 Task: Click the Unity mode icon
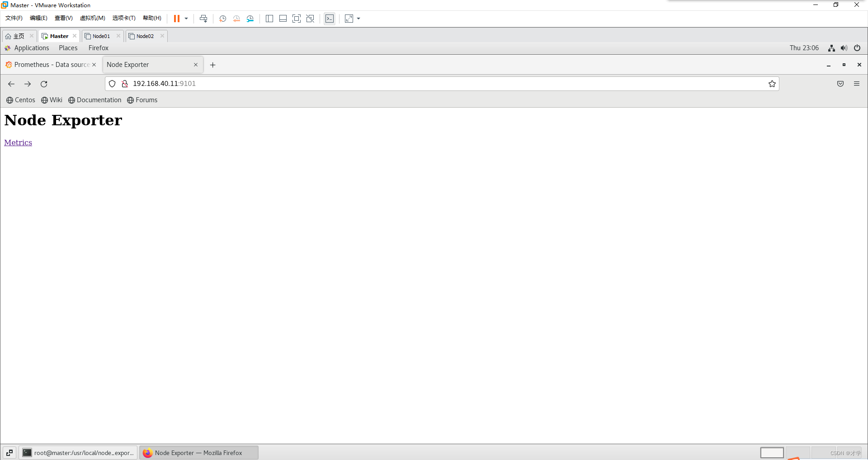(310, 19)
